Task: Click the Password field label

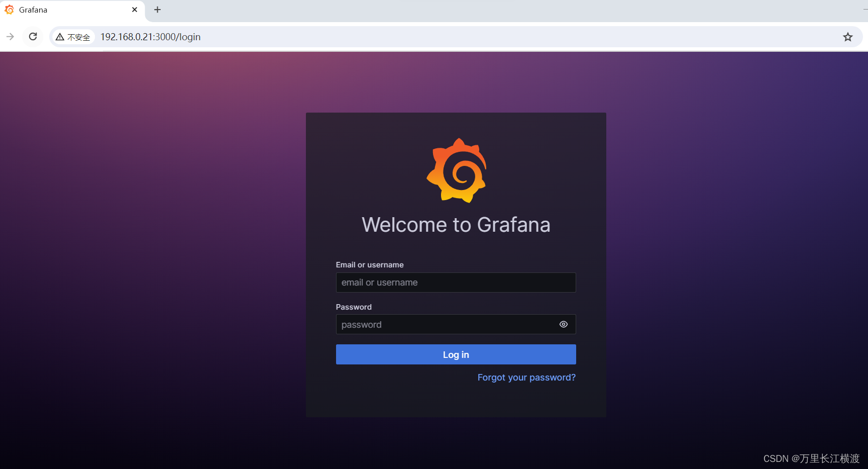Action: tap(354, 307)
